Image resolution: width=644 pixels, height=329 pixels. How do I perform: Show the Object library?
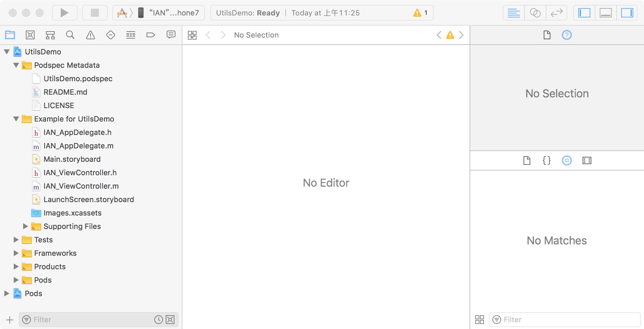[x=567, y=160]
